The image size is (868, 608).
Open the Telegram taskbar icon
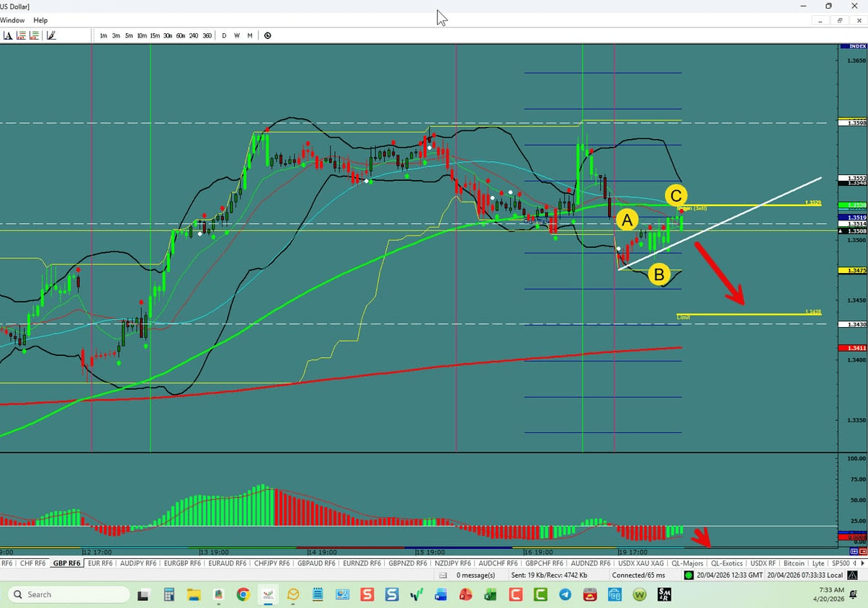point(565,595)
